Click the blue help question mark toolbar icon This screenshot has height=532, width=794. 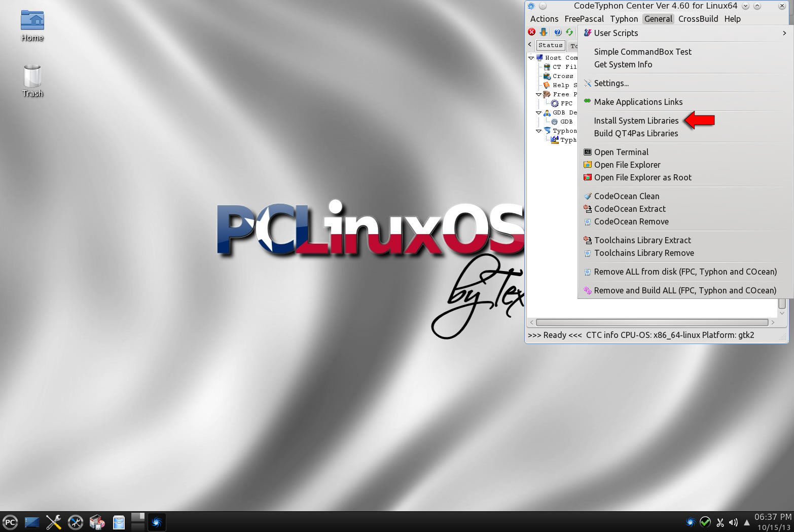tap(558, 32)
